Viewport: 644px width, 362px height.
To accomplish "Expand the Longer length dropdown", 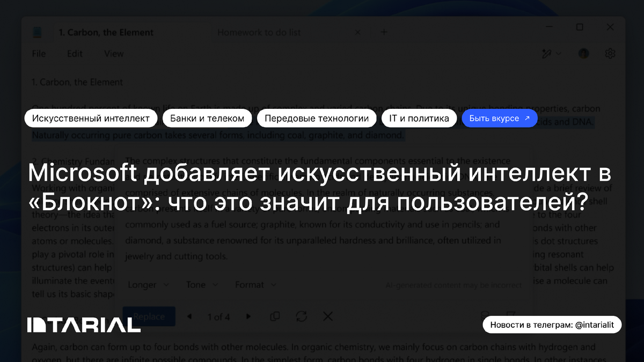I will coord(148,285).
